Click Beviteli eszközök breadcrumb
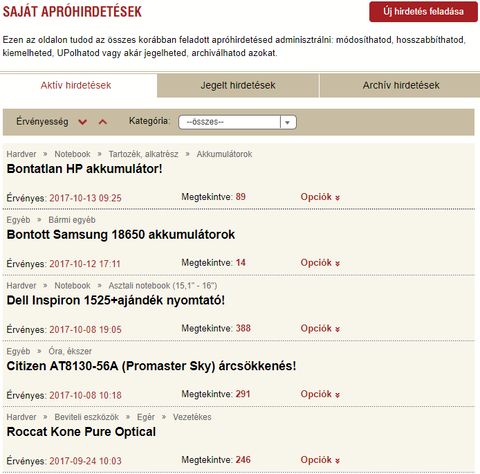 click(x=87, y=417)
